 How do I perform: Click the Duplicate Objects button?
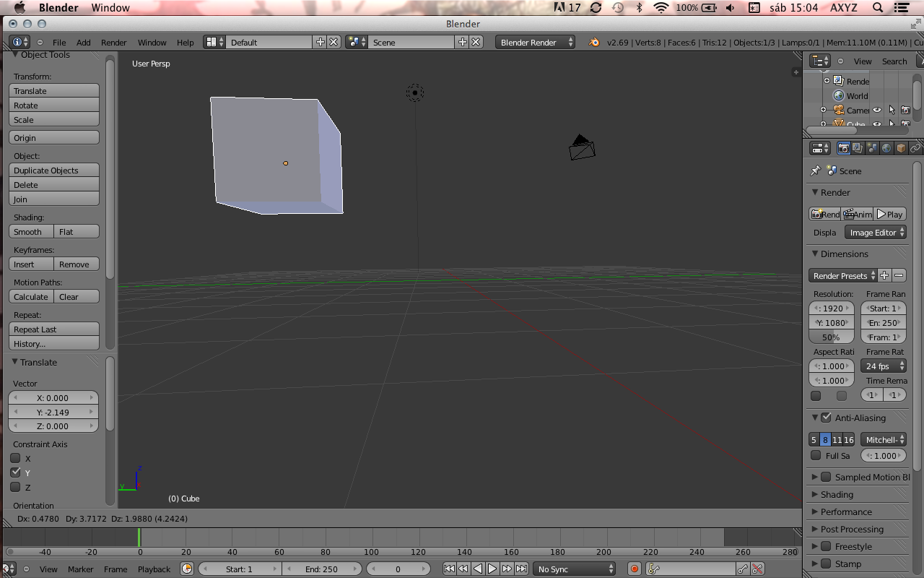(x=53, y=170)
